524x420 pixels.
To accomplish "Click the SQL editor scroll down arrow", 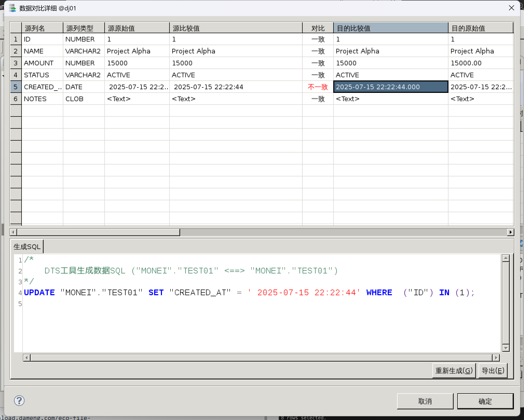I will tap(506, 348).
